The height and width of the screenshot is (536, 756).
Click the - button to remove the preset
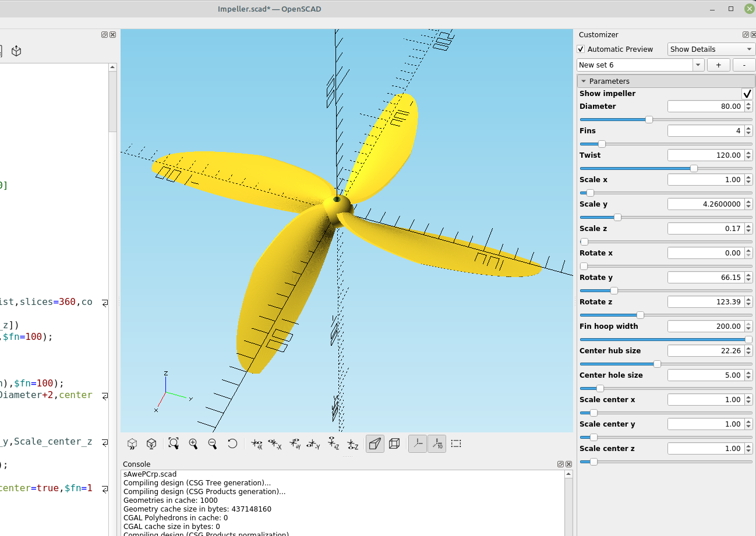(x=744, y=65)
